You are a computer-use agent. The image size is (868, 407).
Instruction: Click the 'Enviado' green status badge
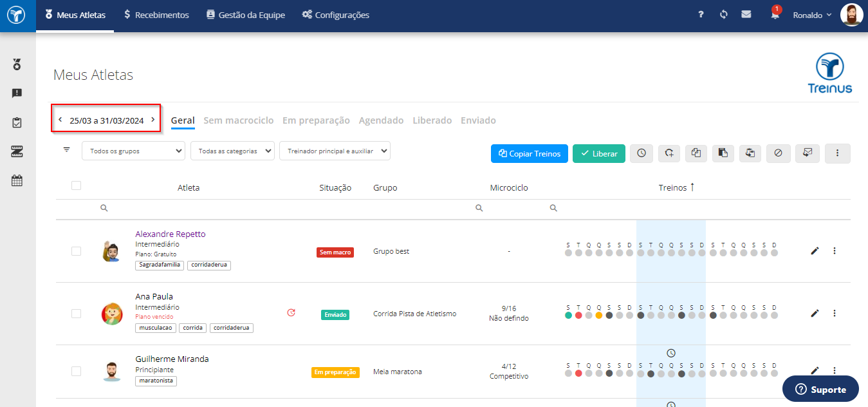point(335,315)
